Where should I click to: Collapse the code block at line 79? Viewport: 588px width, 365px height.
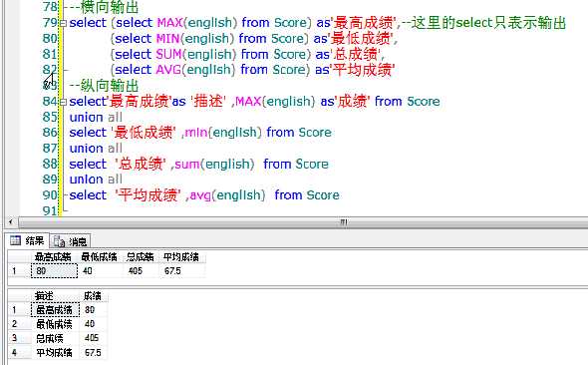(63, 23)
